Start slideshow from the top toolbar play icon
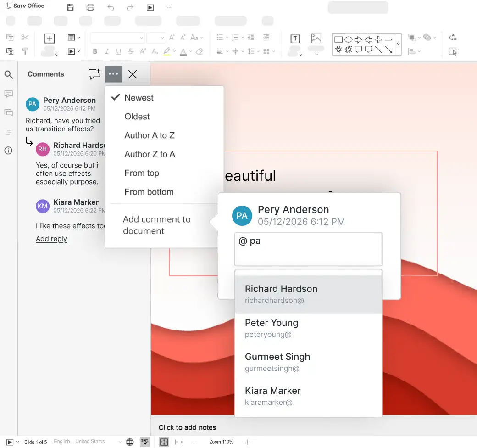The height and width of the screenshot is (448, 477). [150, 7]
